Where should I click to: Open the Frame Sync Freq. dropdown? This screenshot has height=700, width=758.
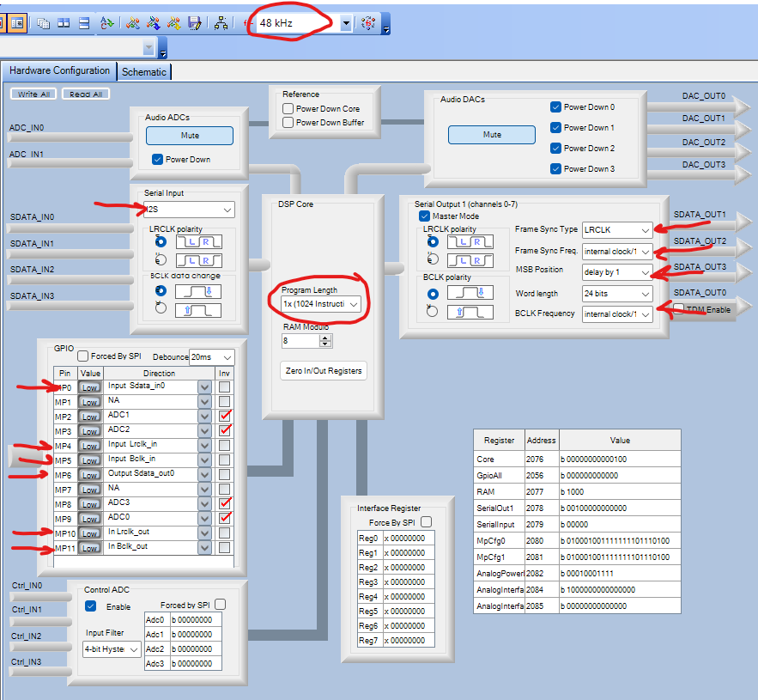coord(646,252)
